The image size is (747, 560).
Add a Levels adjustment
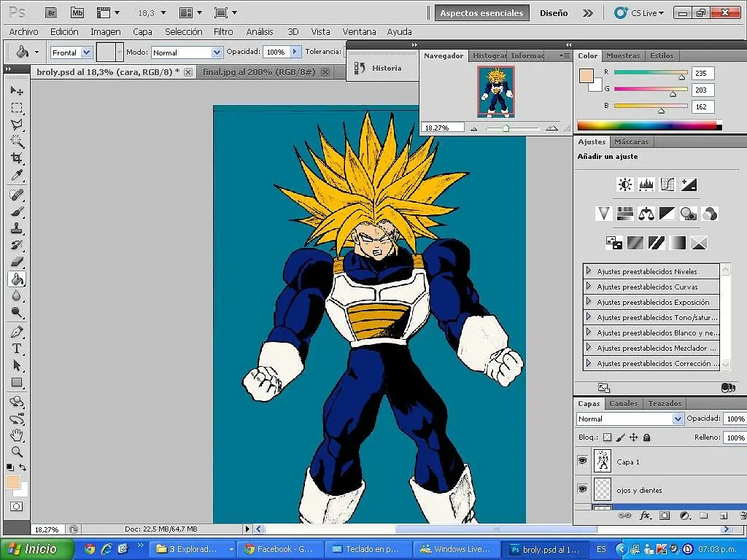pyautogui.click(x=646, y=184)
